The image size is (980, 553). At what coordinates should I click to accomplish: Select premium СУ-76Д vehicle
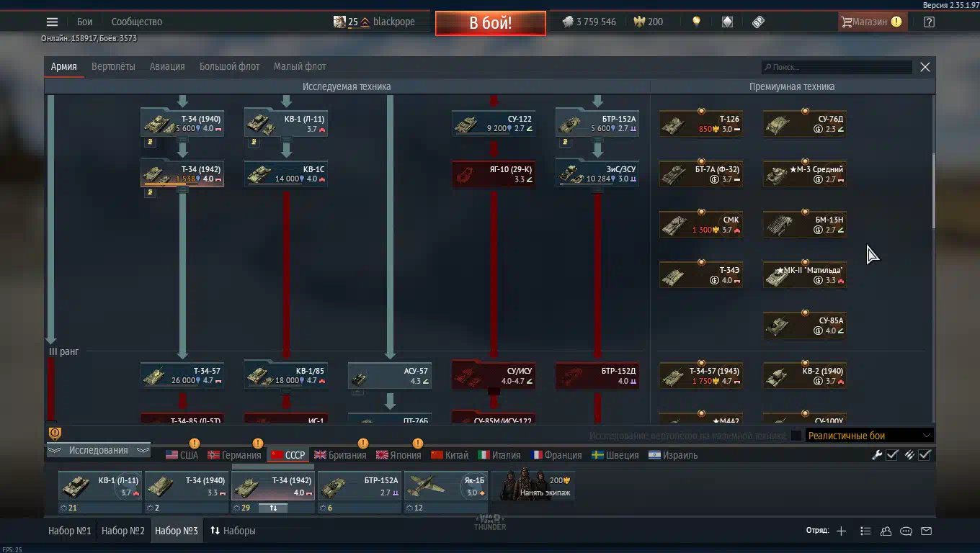(x=805, y=123)
